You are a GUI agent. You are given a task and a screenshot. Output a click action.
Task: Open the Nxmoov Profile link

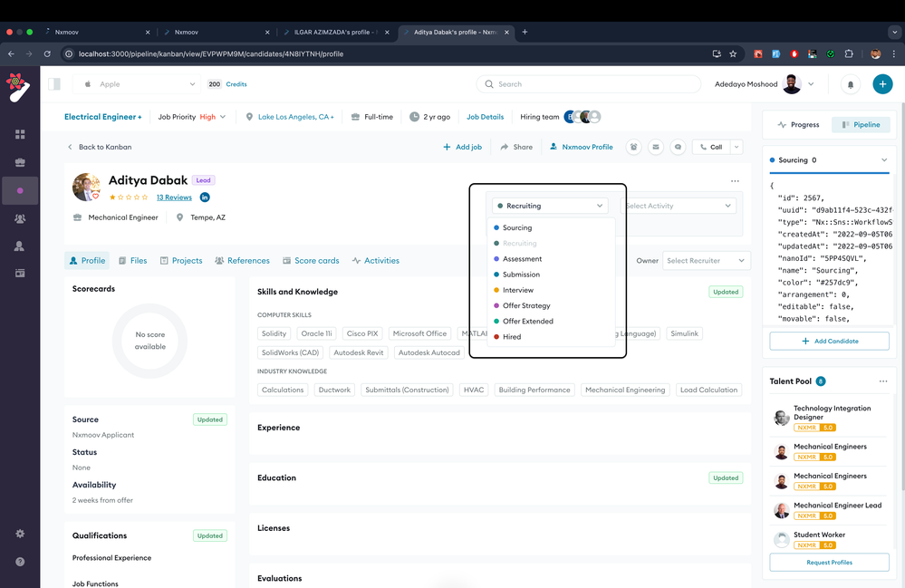[x=582, y=147]
